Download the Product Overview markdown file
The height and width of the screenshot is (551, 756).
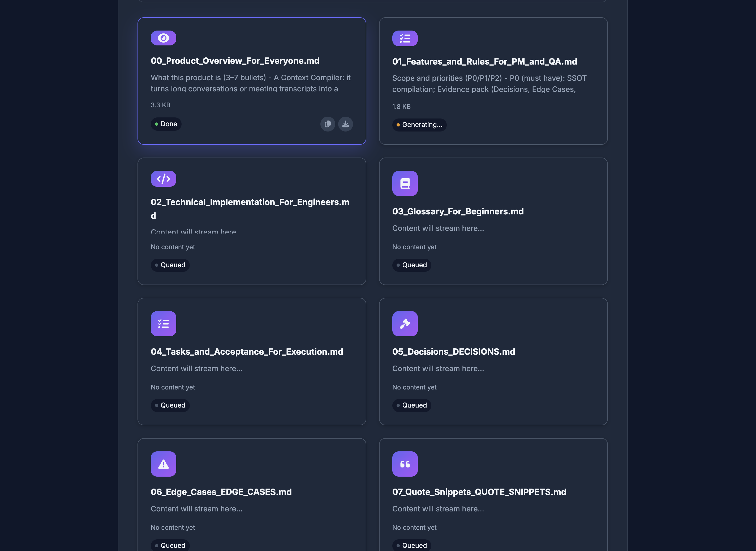345,124
